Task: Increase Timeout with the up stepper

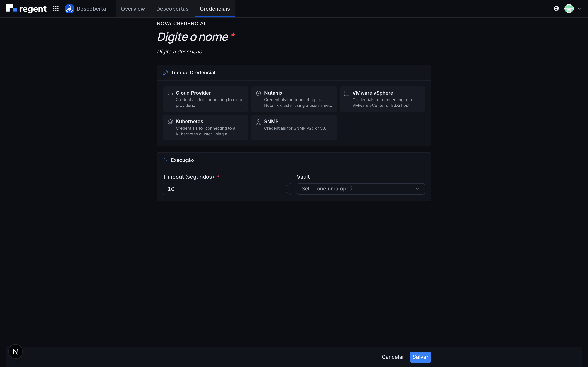Action: [287, 186]
